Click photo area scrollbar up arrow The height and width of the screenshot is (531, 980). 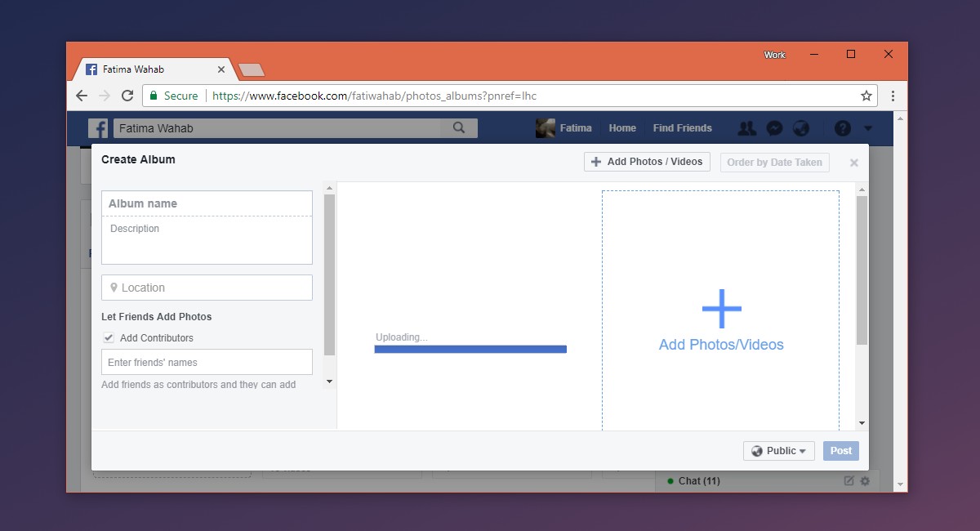[862, 188]
